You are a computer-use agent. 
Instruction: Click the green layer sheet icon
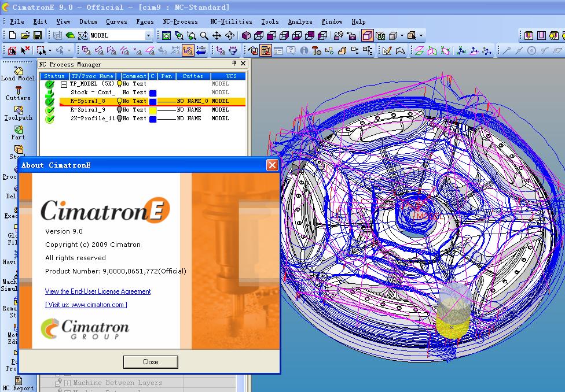[x=70, y=35]
